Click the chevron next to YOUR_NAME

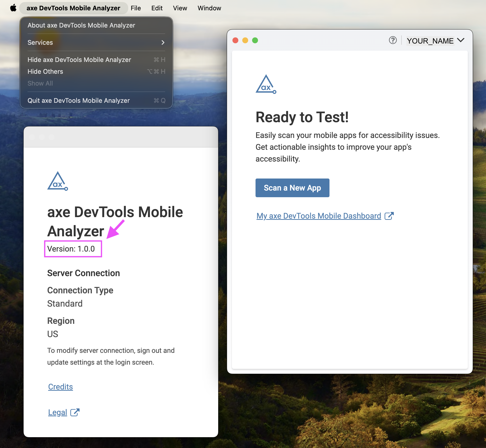tap(461, 40)
